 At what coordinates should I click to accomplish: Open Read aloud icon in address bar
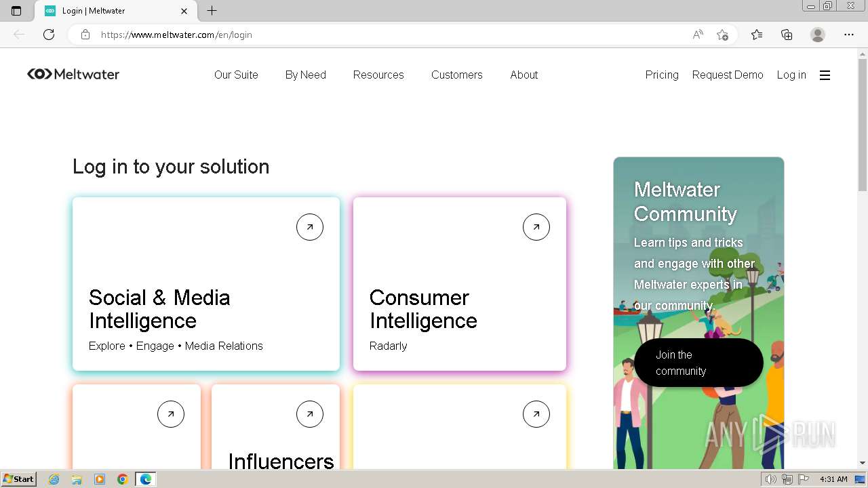pyautogui.click(x=698, y=35)
